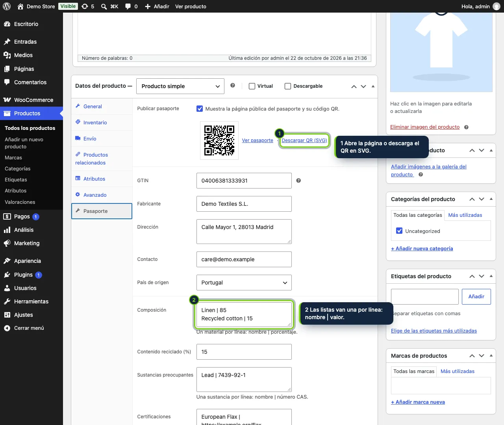Click the Añadir tag button
The height and width of the screenshot is (425, 504).
[x=476, y=297]
